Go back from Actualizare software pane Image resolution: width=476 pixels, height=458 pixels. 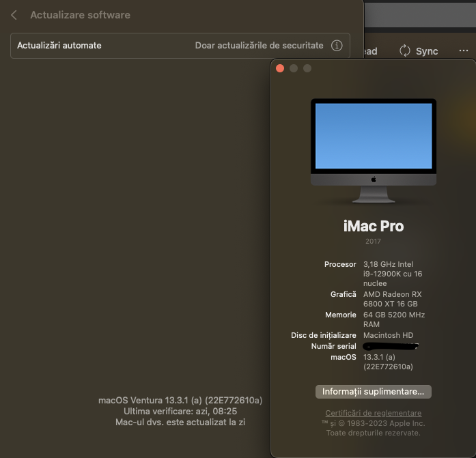click(x=14, y=15)
